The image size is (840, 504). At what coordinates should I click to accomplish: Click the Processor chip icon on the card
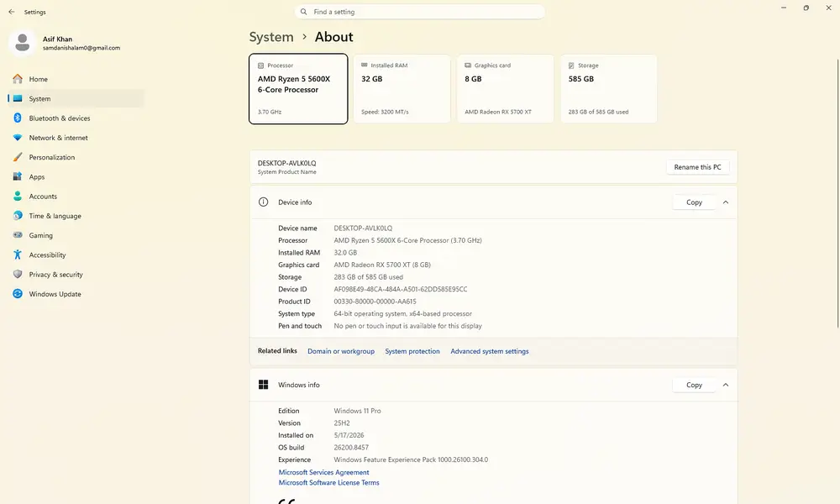click(x=261, y=66)
